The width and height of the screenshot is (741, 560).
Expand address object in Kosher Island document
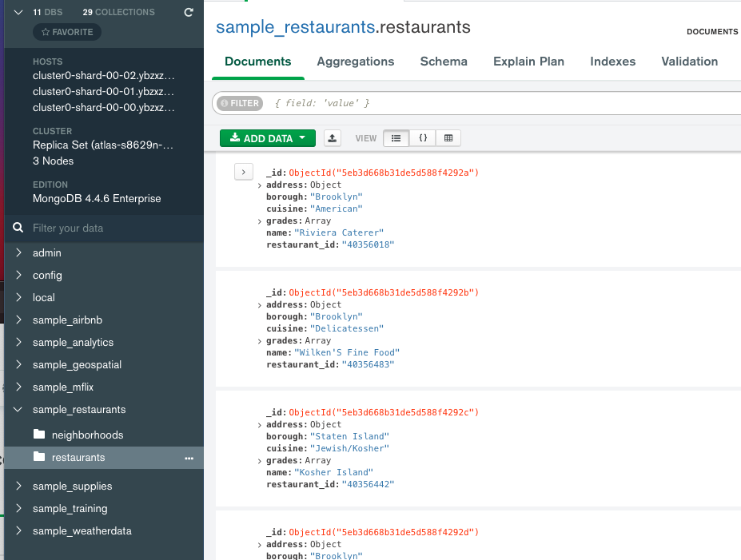coord(260,426)
